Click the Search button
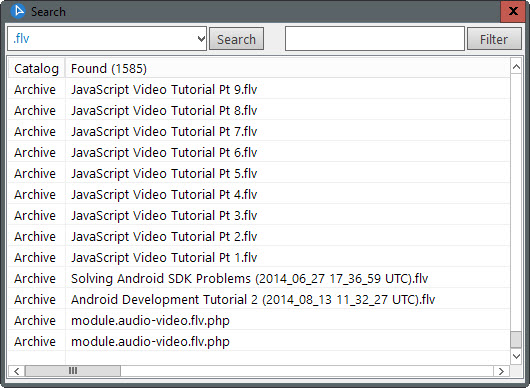 coord(236,39)
